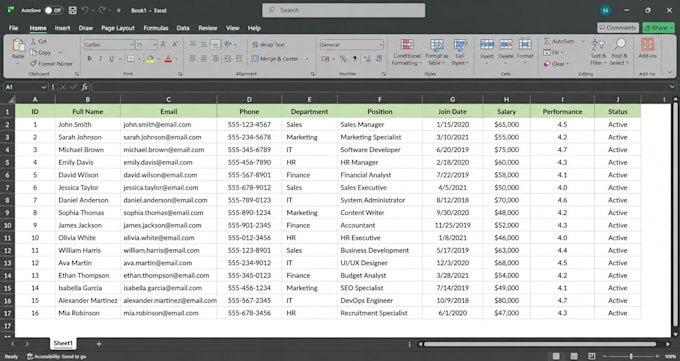Click the Save disk icon in title bar
The width and height of the screenshot is (680, 361).
tap(73, 10)
